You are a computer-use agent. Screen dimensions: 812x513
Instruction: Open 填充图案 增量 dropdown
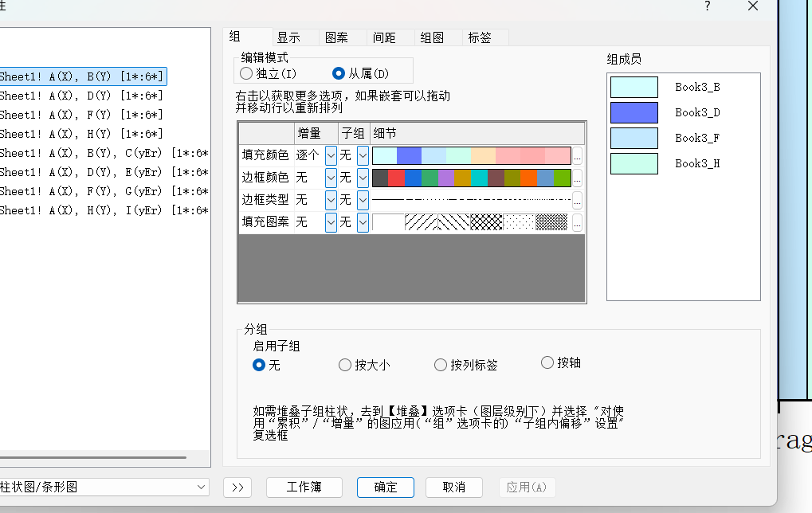(x=331, y=222)
